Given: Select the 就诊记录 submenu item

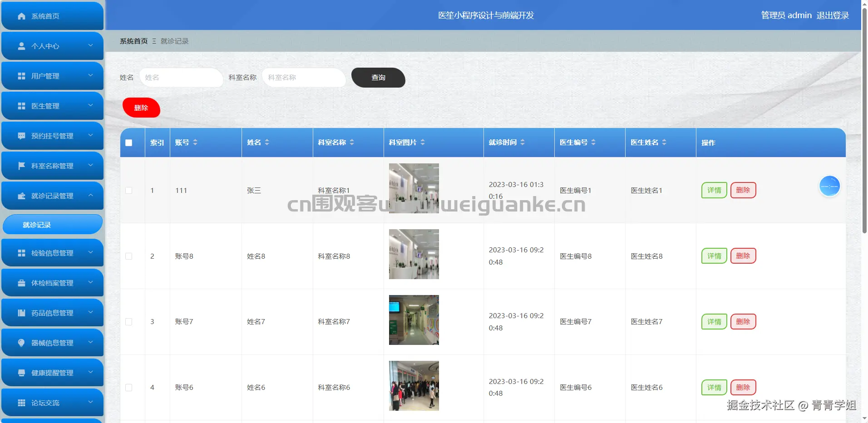Looking at the screenshot, I should pyautogui.click(x=53, y=225).
